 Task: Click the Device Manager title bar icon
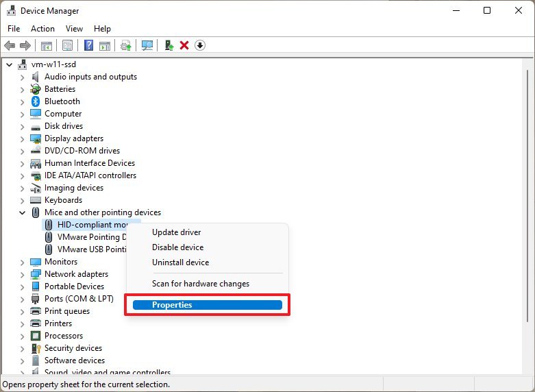(11, 10)
